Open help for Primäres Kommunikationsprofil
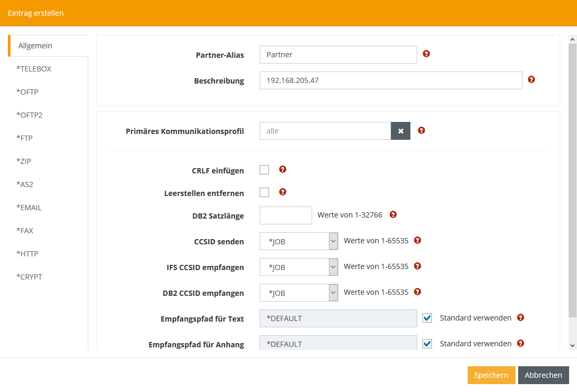This screenshot has width=577, height=392. pyautogui.click(x=421, y=130)
